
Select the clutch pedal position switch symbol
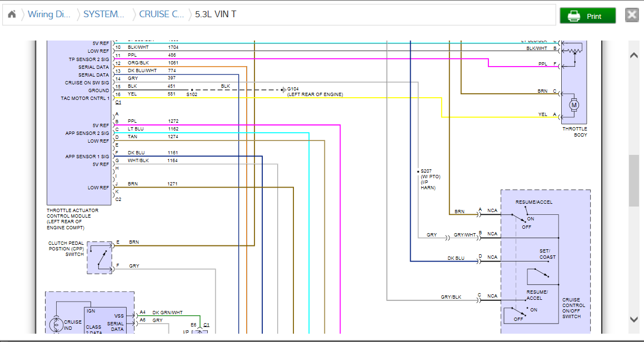(x=99, y=258)
